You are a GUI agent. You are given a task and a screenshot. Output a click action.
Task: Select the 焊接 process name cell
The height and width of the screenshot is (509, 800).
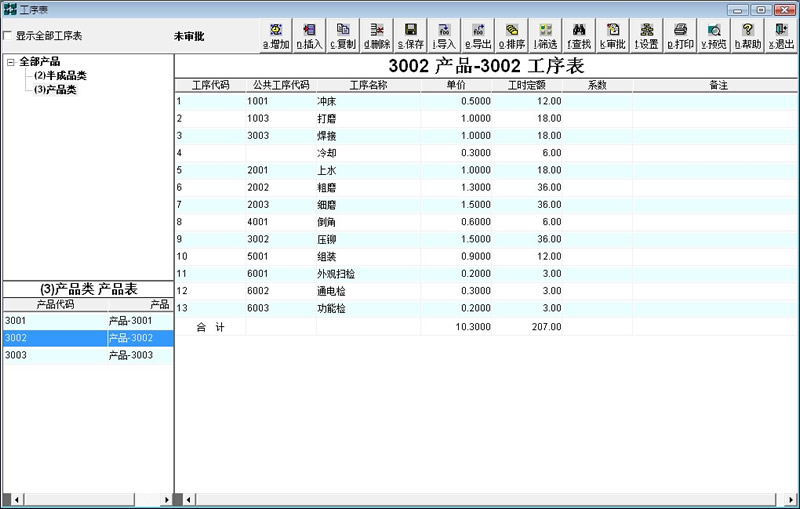(368, 136)
